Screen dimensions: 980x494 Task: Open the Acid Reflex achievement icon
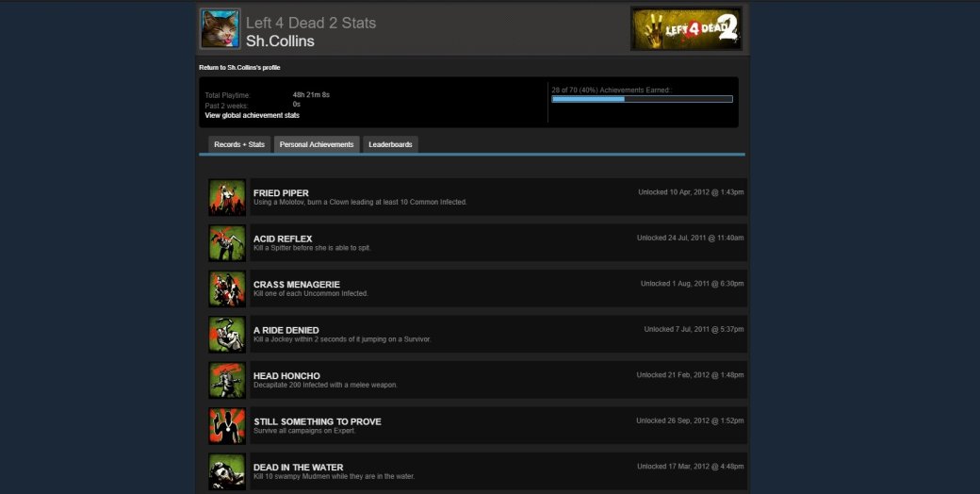tap(227, 243)
